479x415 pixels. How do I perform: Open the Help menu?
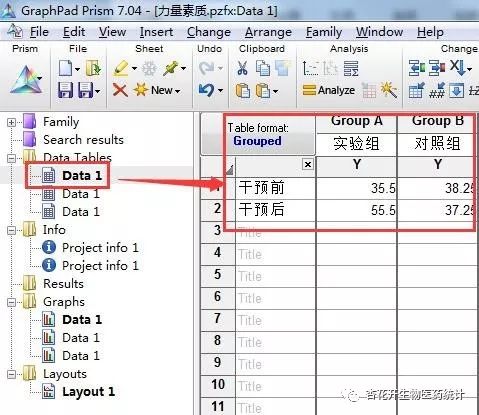coord(430,32)
